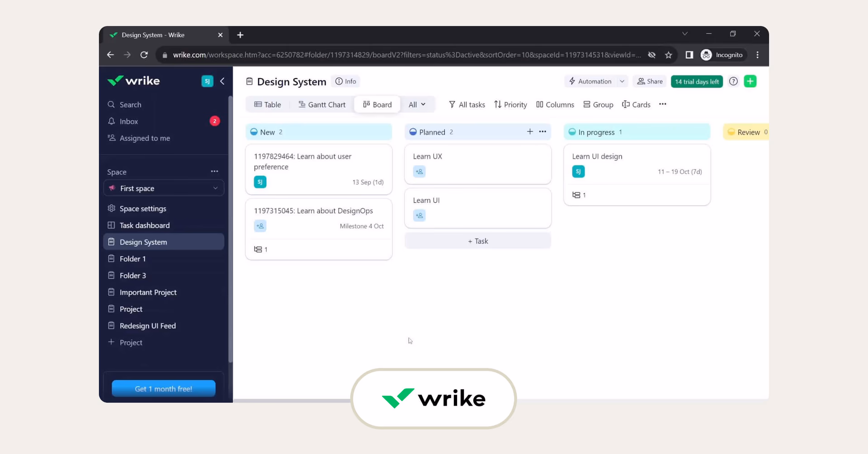Switch to the Table view tab
This screenshot has height=454, width=868.
tap(268, 104)
